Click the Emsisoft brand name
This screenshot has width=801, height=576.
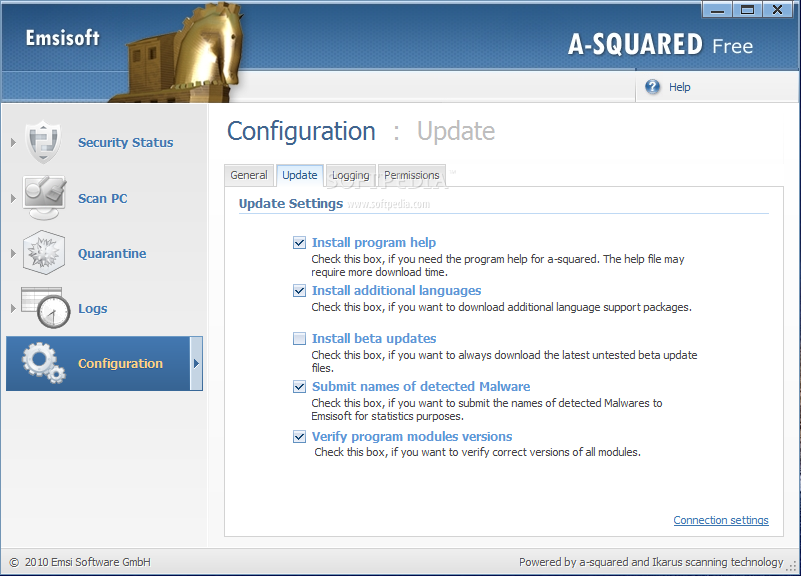tap(62, 38)
